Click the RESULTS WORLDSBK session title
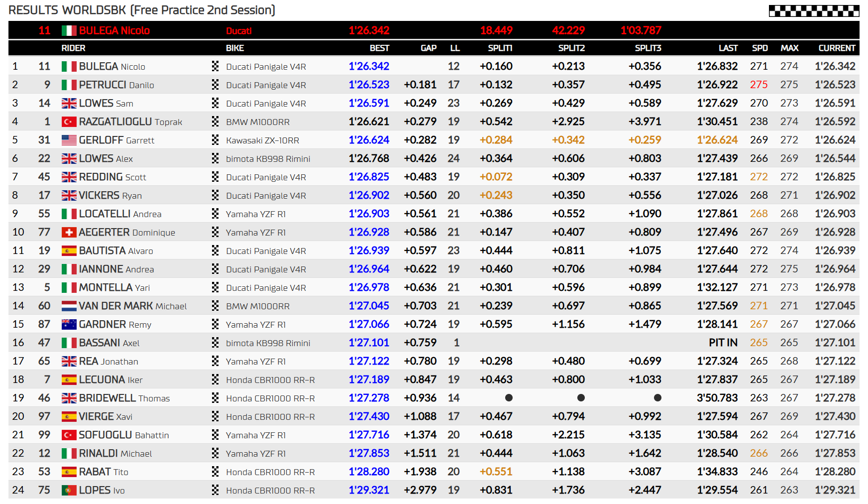 (142, 10)
